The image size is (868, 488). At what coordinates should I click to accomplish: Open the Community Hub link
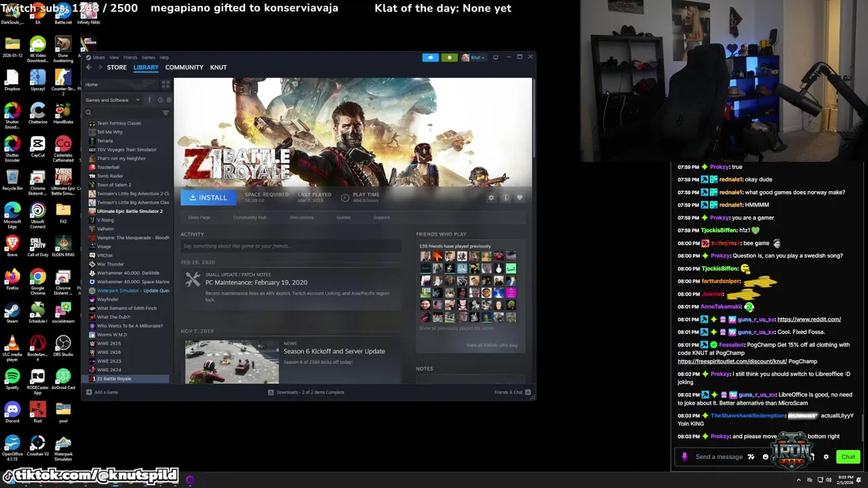point(250,218)
